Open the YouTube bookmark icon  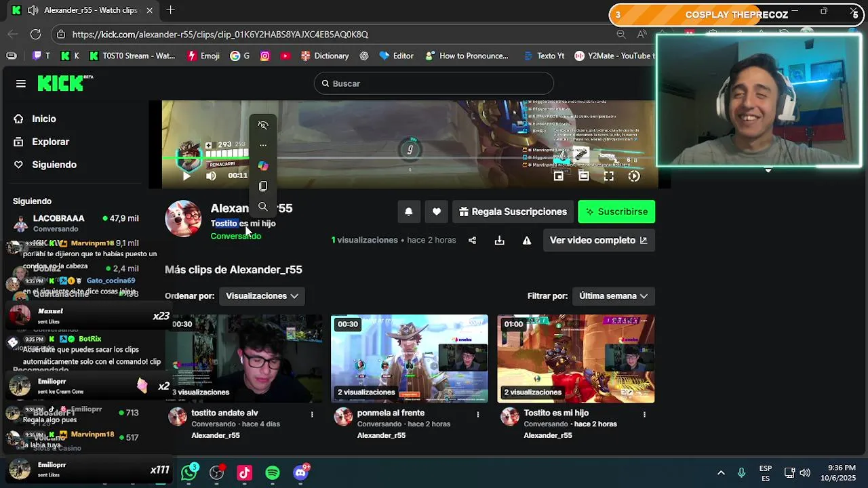point(284,56)
